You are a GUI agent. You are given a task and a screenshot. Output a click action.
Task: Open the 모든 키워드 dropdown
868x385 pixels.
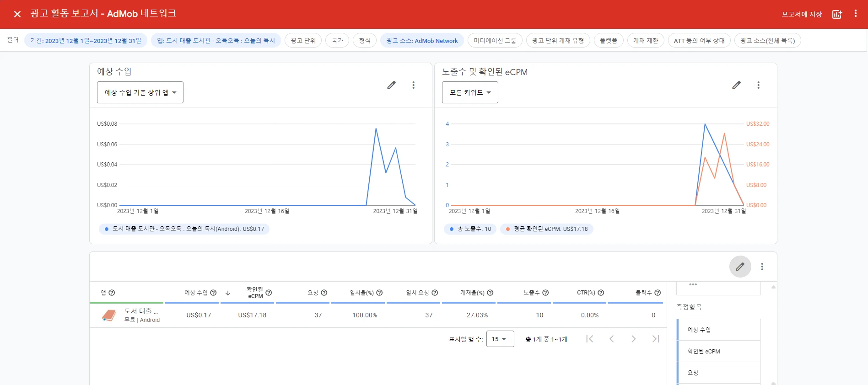pos(470,92)
